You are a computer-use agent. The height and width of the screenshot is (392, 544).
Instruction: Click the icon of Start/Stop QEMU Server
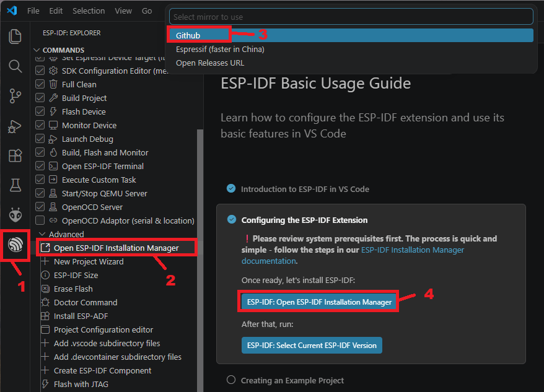coord(53,193)
